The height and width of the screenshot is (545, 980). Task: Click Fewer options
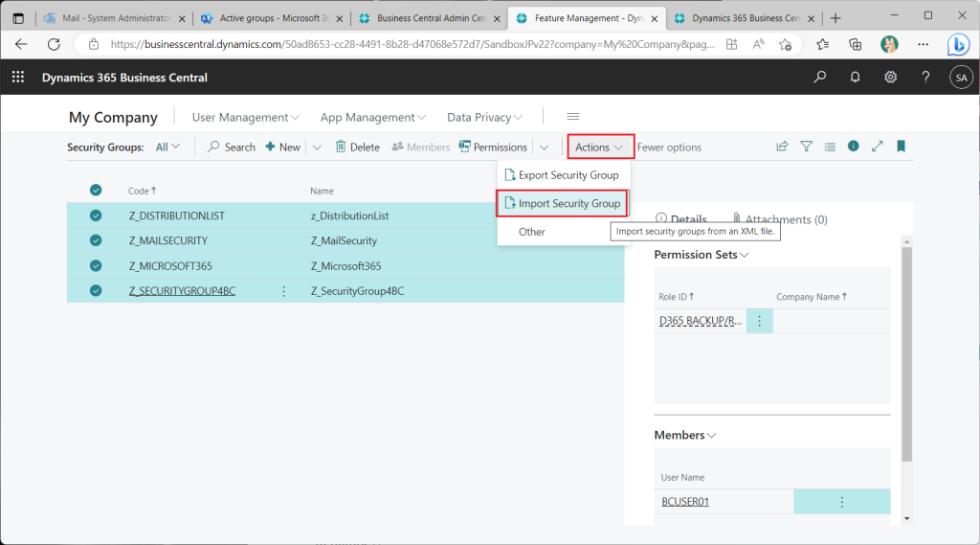point(669,148)
